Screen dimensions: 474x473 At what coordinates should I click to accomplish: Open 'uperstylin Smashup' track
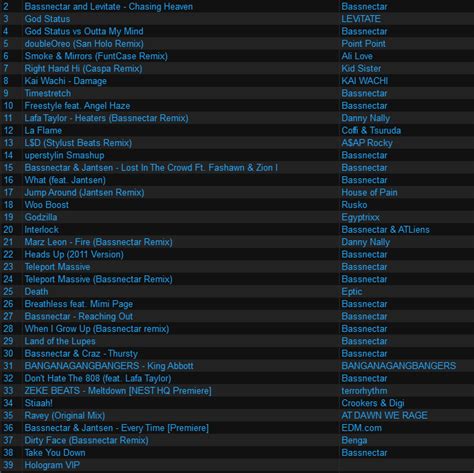coord(64,155)
